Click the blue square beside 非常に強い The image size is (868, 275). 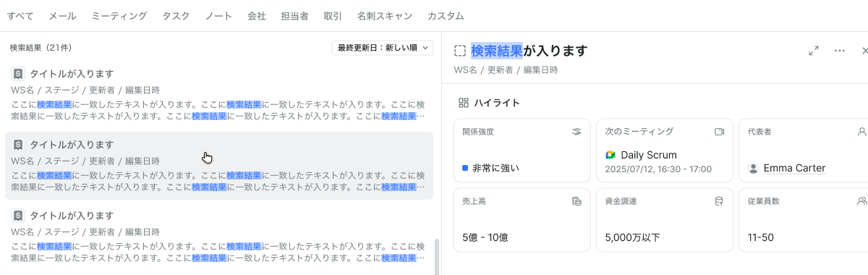(465, 168)
